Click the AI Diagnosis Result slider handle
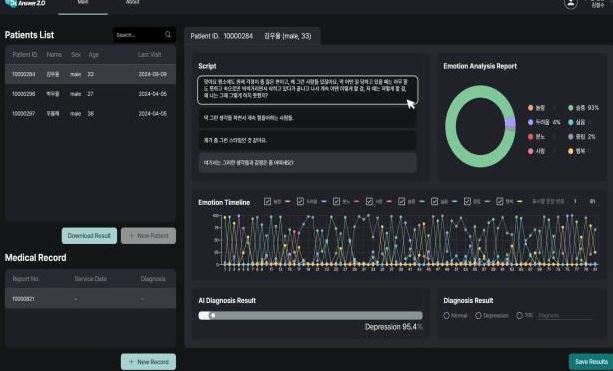The height and width of the screenshot is (371, 613). pyautogui.click(x=213, y=315)
